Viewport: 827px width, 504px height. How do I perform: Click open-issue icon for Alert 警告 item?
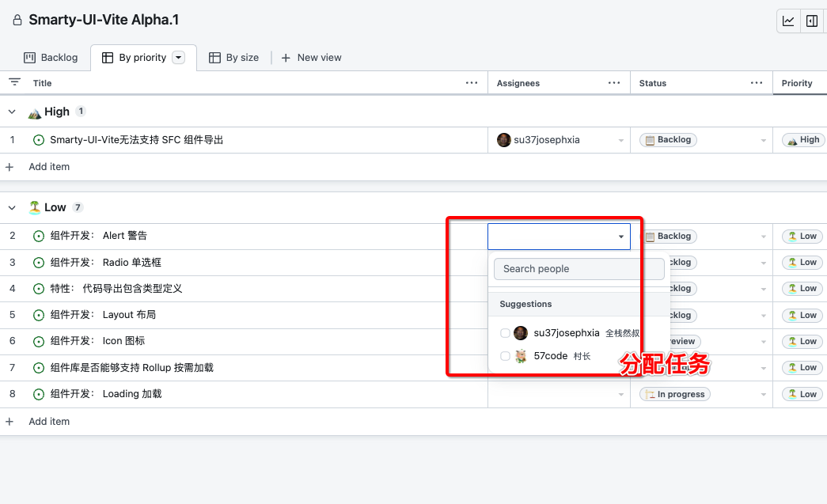pyautogui.click(x=39, y=236)
